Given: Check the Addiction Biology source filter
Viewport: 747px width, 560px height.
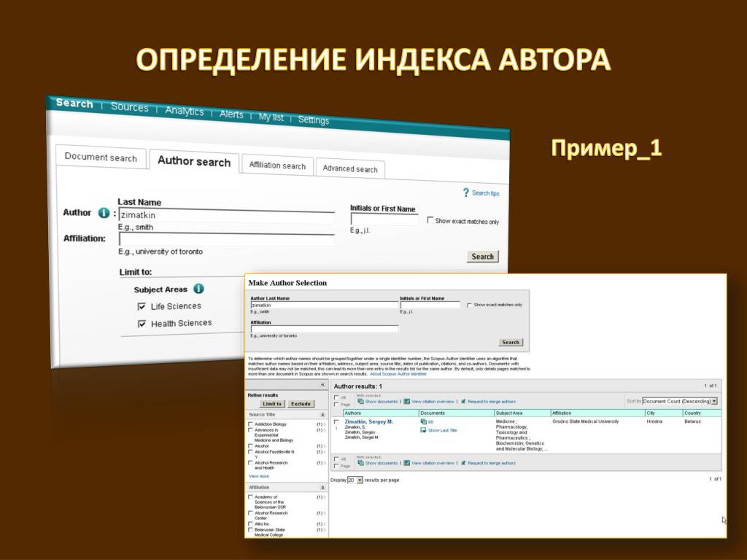Looking at the screenshot, I should (251, 424).
